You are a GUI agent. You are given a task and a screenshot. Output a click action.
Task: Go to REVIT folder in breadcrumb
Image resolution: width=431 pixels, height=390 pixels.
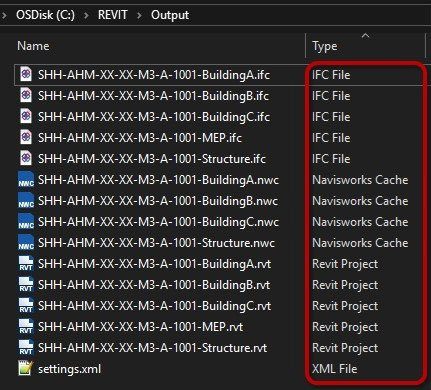(x=113, y=15)
